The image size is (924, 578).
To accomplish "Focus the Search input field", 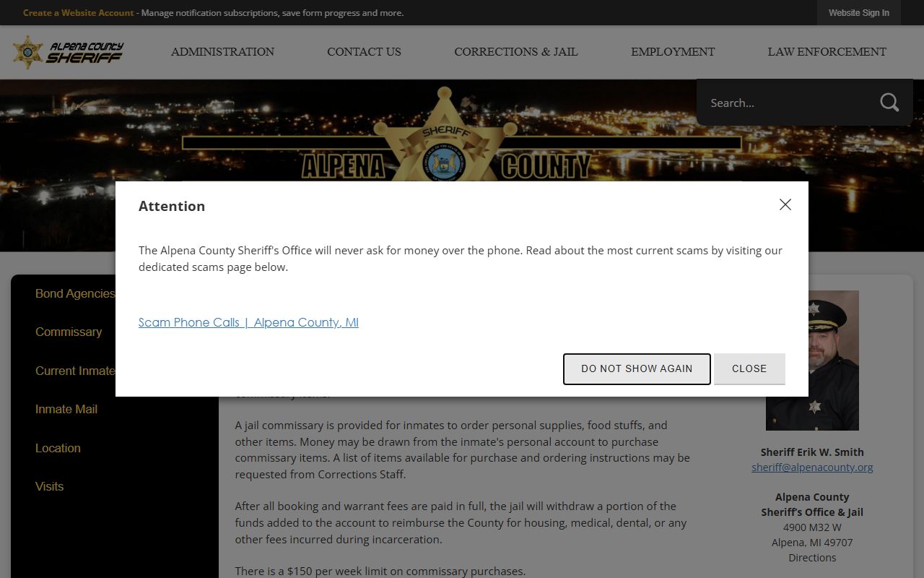I will pyautogui.click(x=787, y=103).
